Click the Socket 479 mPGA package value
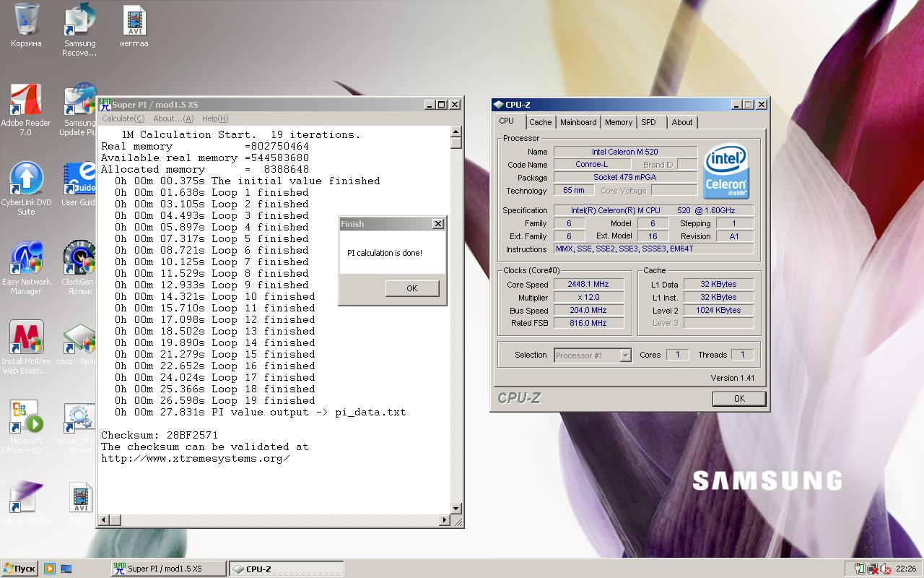This screenshot has height=578, width=924. pos(625,178)
